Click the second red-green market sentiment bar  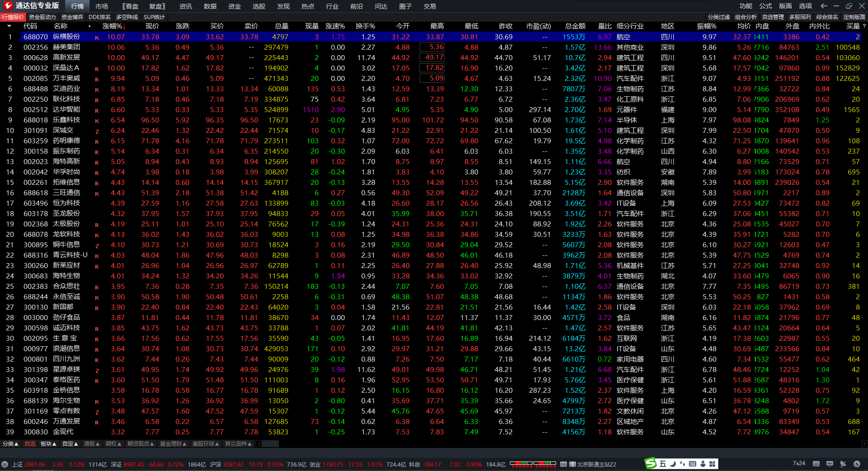[545, 464]
